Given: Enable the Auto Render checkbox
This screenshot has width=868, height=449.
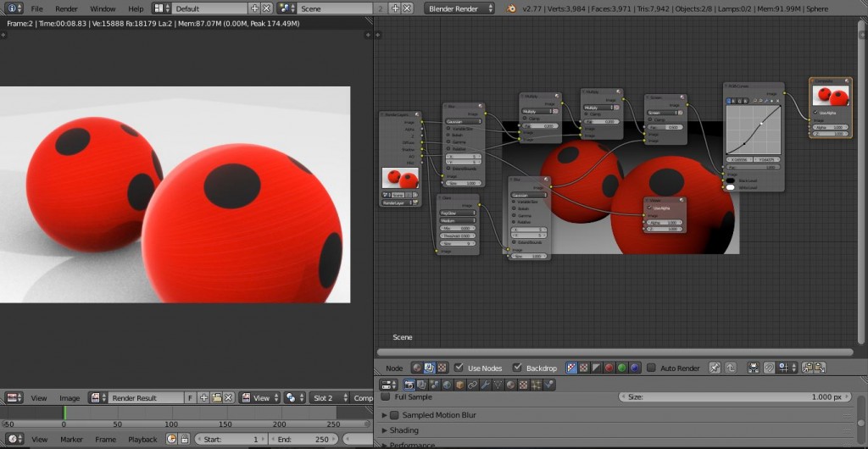Looking at the screenshot, I should tap(651, 368).
